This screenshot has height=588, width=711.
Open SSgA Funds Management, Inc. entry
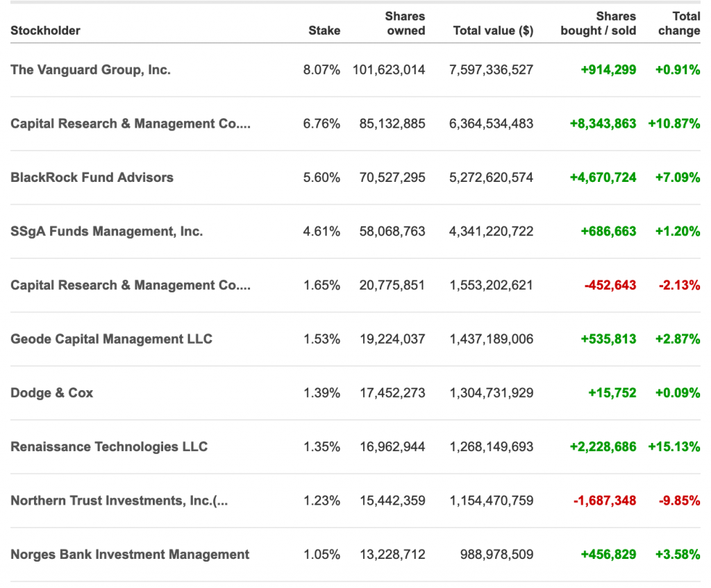coord(106,231)
